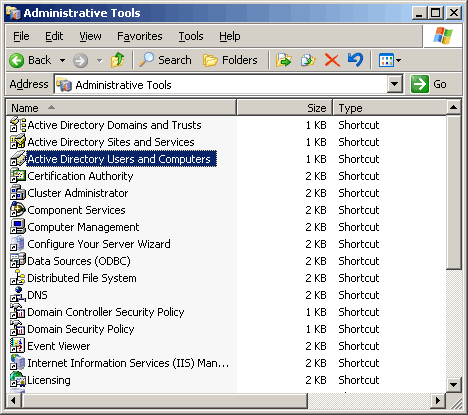468x415 pixels.
Task: Select the Data Sources (ODBC) icon
Action: pyautogui.click(x=18, y=261)
